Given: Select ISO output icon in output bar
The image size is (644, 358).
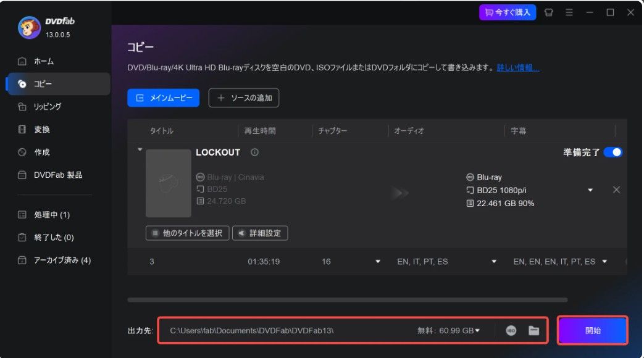Looking at the screenshot, I should click(511, 330).
